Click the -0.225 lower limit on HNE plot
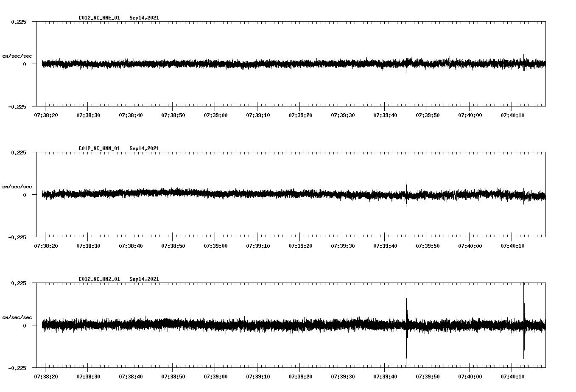 (17, 107)
